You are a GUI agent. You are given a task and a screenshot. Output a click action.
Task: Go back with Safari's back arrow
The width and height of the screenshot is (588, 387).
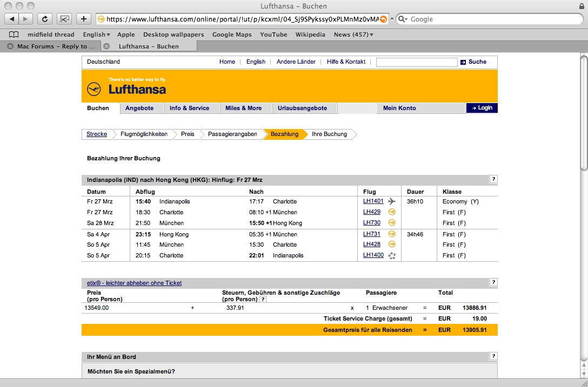coord(12,19)
